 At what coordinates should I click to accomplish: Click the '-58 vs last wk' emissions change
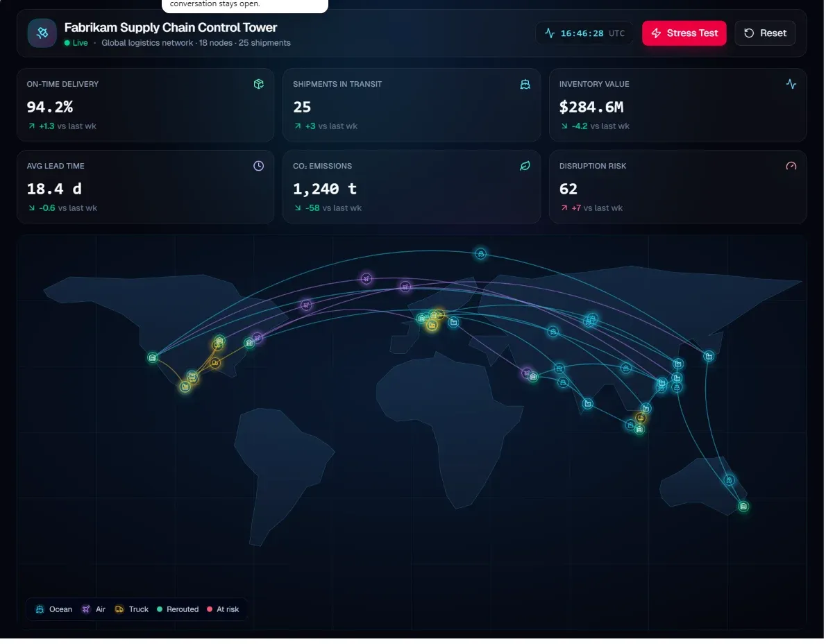(x=328, y=208)
